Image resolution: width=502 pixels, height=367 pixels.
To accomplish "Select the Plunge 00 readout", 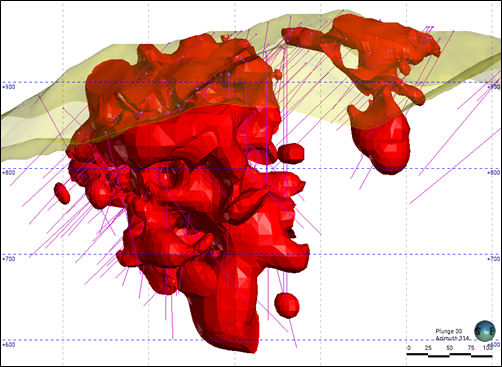I will [448, 331].
